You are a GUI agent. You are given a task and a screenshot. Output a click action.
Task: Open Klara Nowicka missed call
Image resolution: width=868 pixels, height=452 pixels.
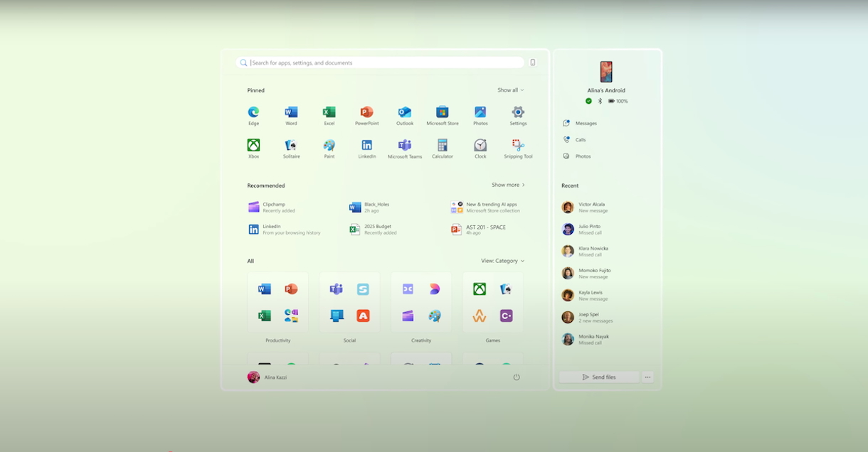585,252
